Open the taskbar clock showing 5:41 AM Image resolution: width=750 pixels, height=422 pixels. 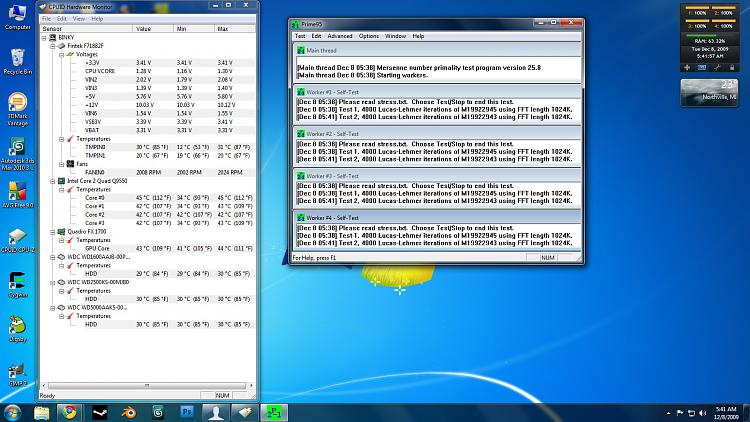[x=727, y=413]
